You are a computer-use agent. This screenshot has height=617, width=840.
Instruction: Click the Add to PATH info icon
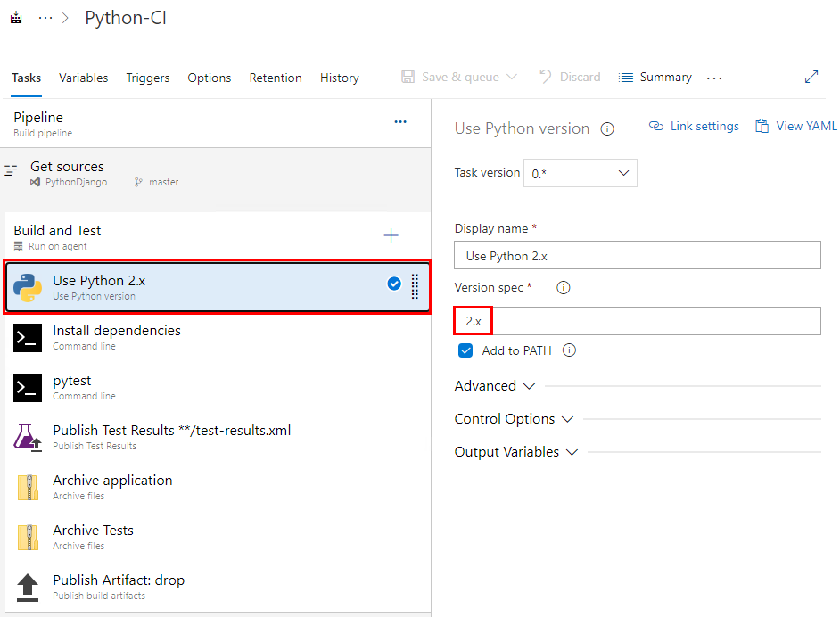569,350
